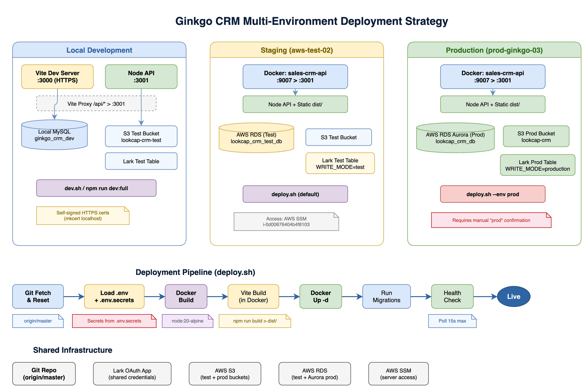The image size is (588, 392).
Task: Select the Vite Proxy /api/* dashed box
Action: 96,104
